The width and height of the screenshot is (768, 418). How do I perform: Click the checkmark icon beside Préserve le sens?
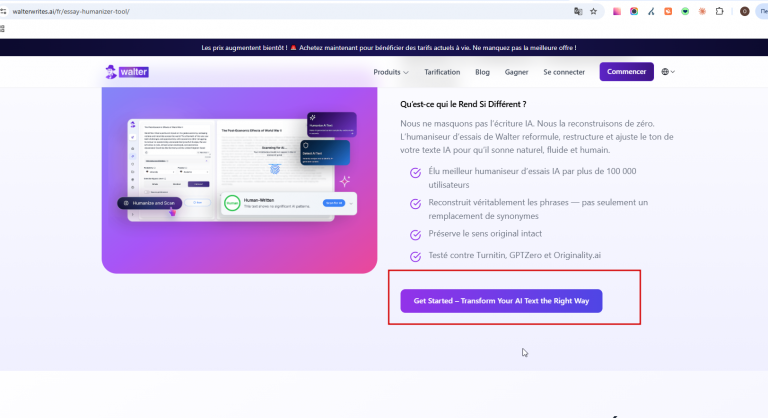coord(415,235)
